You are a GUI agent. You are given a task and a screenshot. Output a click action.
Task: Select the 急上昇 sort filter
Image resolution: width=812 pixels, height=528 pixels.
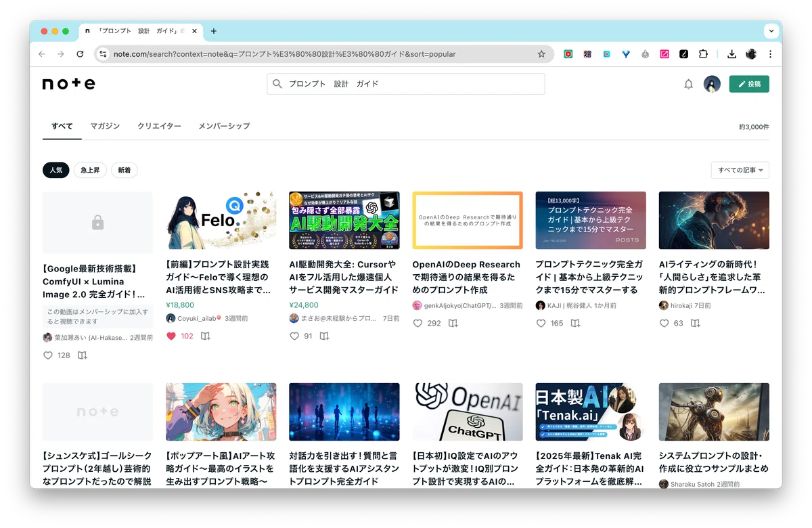[90, 170]
